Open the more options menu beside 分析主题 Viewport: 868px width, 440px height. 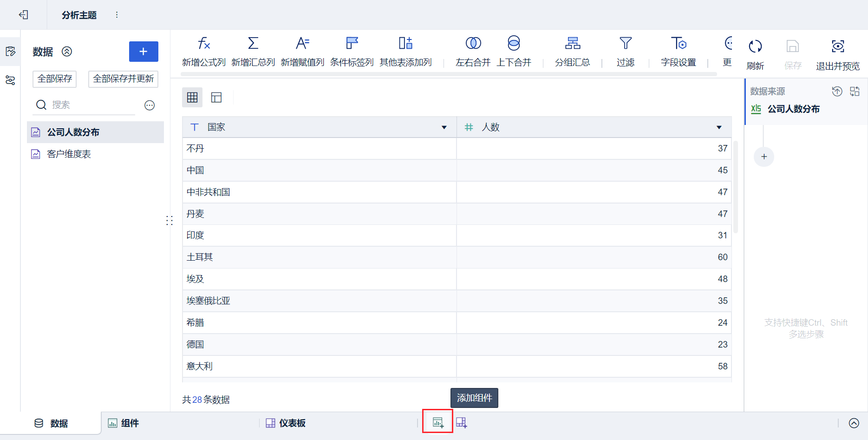click(x=117, y=15)
